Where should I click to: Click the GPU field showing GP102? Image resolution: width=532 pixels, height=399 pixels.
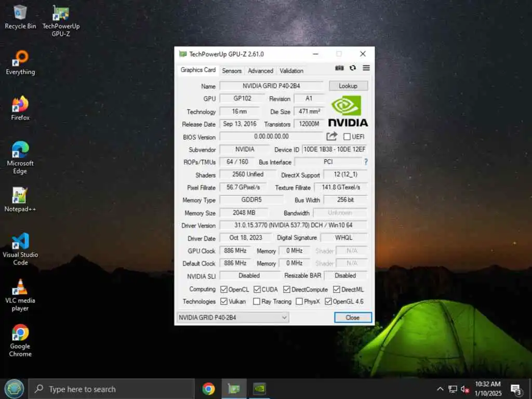click(242, 98)
